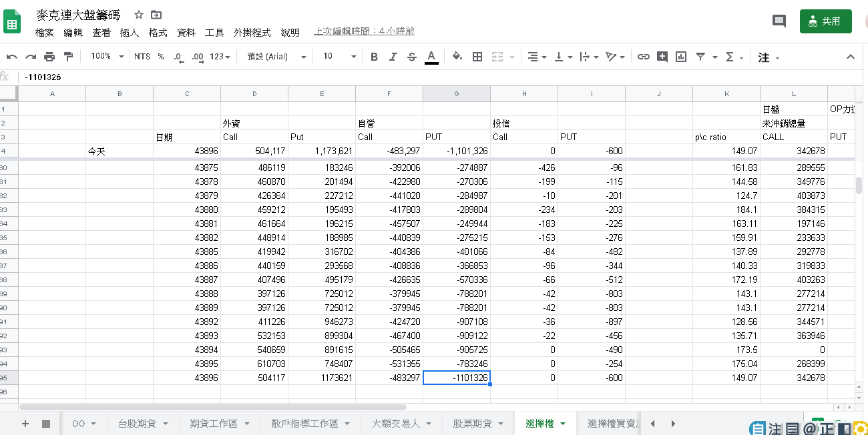Open the text color picker

point(431,57)
